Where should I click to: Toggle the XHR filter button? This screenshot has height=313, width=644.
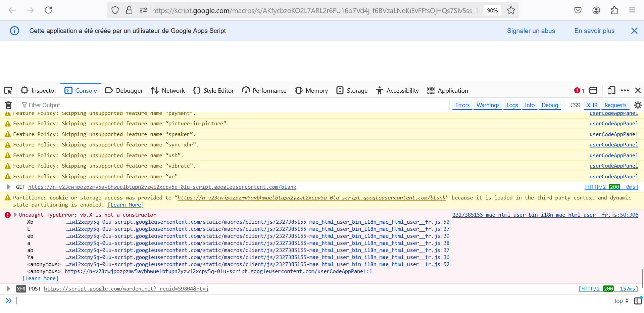click(592, 105)
